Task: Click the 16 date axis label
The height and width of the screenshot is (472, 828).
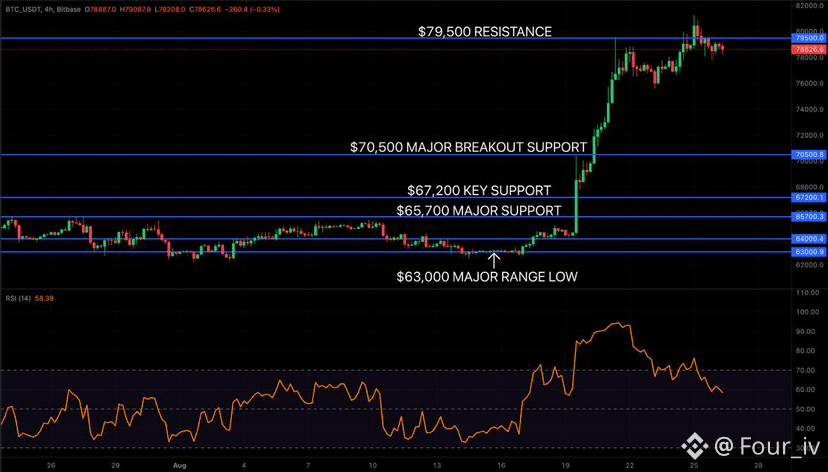Action: [501, 466]
